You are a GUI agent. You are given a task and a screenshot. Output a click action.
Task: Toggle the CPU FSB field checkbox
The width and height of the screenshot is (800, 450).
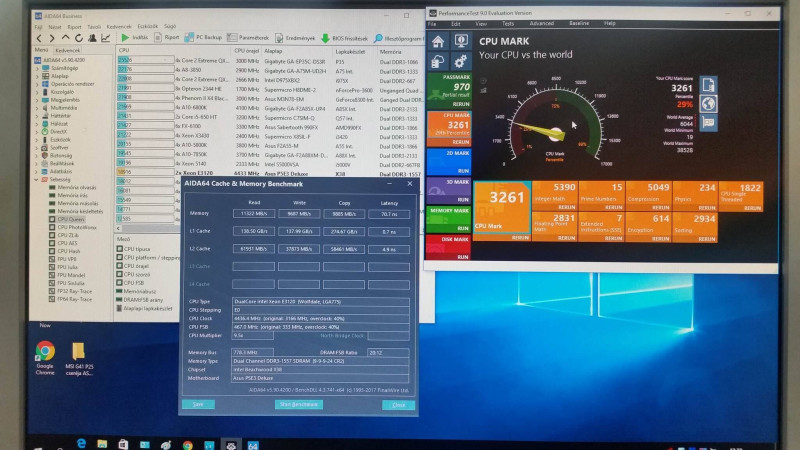coord(119,283)
